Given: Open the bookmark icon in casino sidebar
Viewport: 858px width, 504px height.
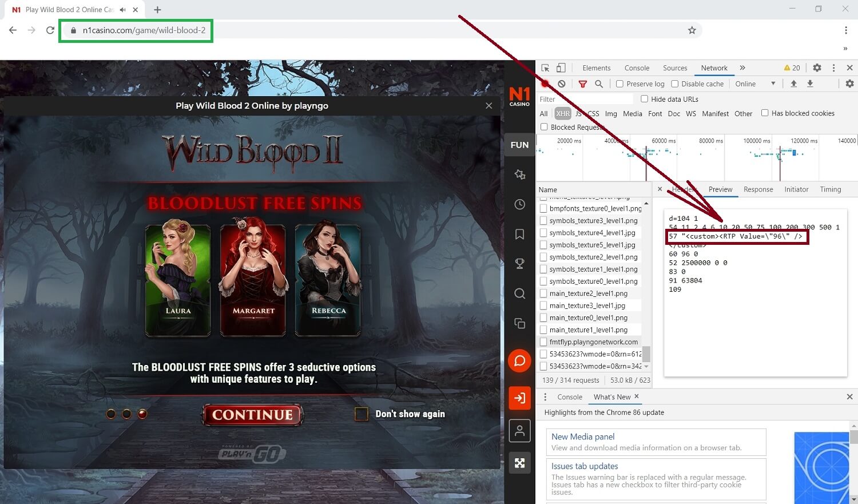Looking at the screenshot, I should (519, 234).
